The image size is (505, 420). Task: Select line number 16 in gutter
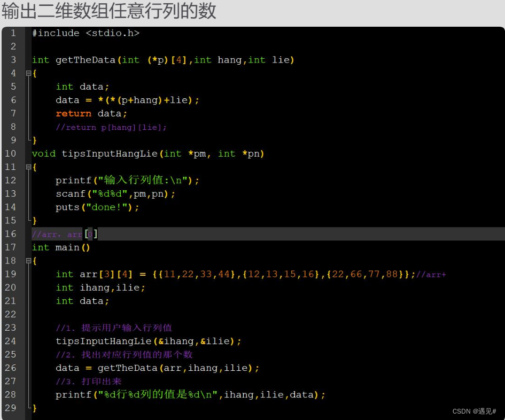click(10, 234)
